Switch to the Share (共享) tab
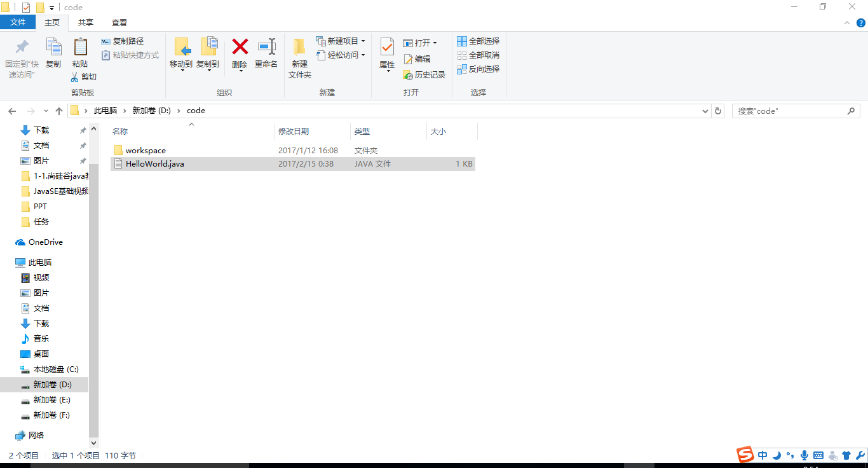 point(86,22)
